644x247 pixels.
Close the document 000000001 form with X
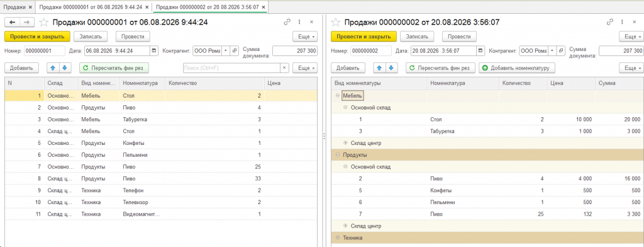[x=311, y=22]
